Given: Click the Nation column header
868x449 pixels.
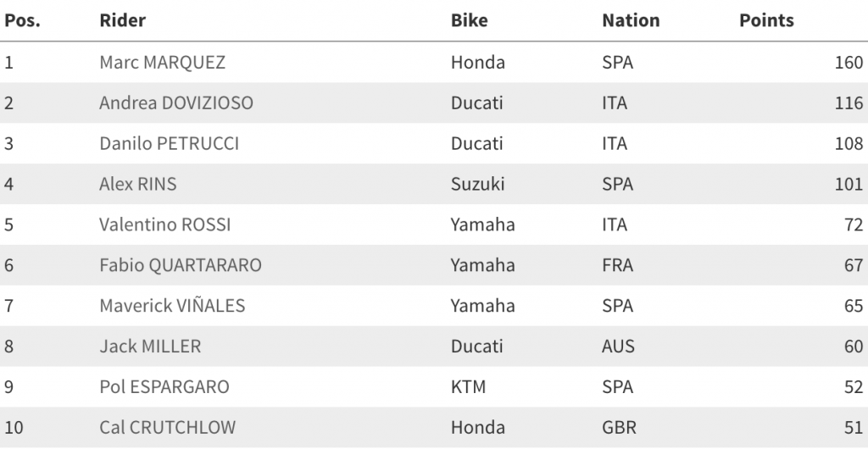Looking at the screenshot, I should pyautogui.click(x=631, y=20).
